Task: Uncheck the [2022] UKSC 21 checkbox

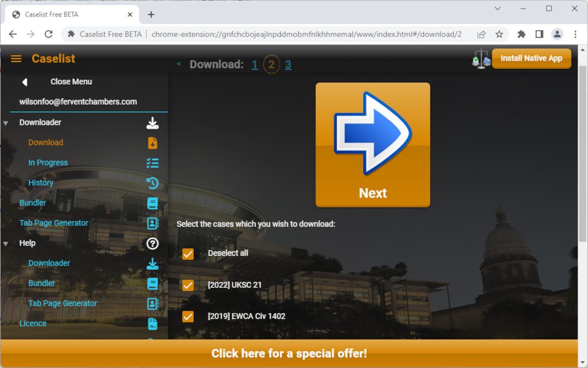Action: (188, 285)
